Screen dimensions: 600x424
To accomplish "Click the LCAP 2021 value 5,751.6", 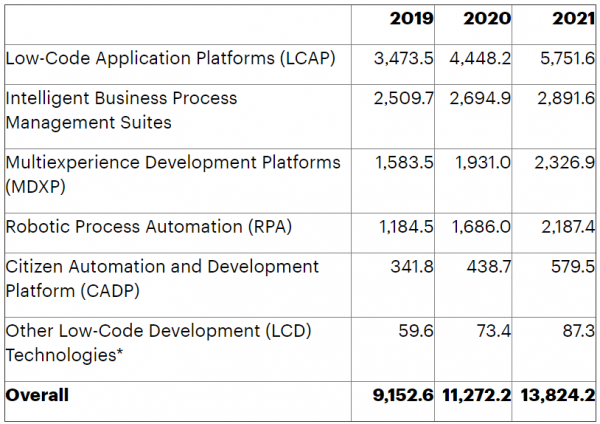I will coord(566,59).
